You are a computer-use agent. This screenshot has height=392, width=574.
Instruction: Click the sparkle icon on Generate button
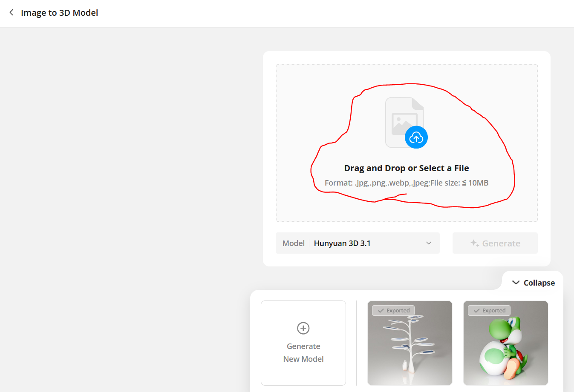(474, 243)
